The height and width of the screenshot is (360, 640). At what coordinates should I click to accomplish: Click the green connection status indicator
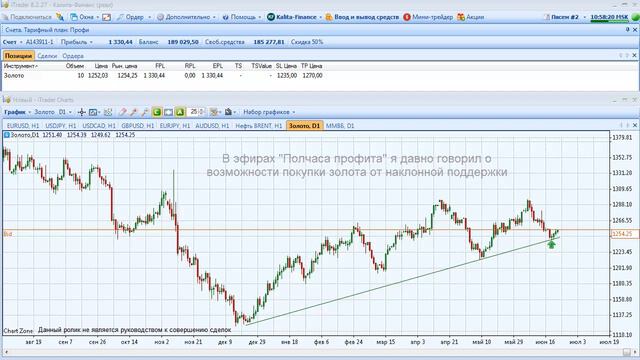click(635, 17)
